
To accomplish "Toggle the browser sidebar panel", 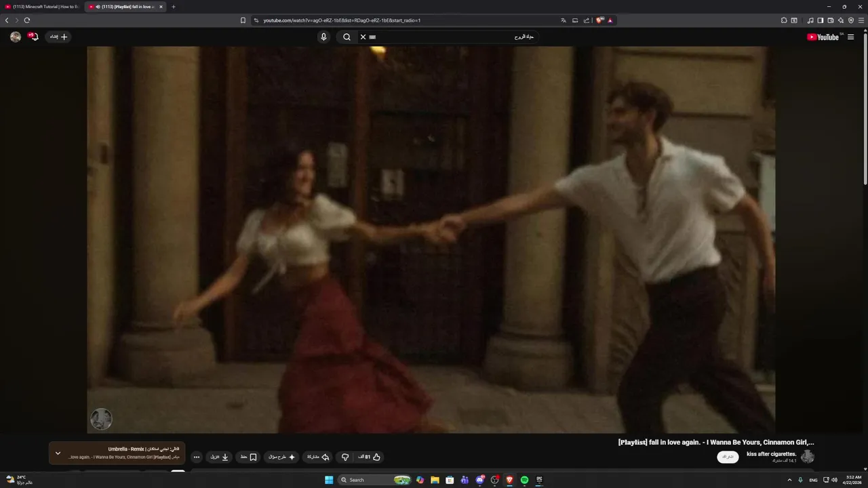I will 821,20.
